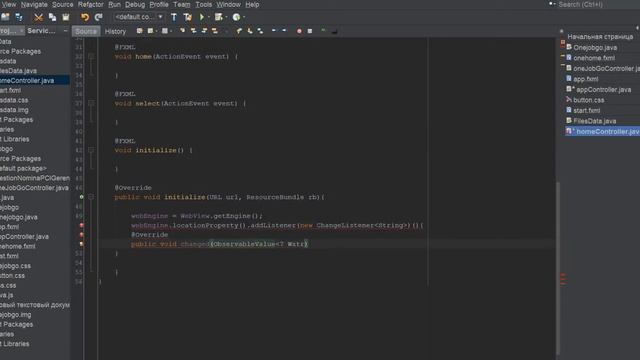Open the Debug Project dropdown arrow
This screenshot has height=360, width=640.
tap(226, 17)
